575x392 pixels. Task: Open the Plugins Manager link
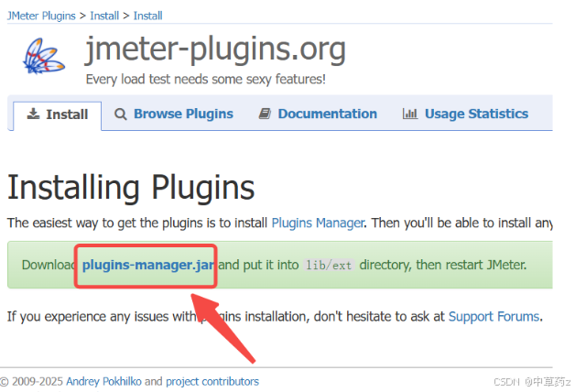[x=318, y=223]
